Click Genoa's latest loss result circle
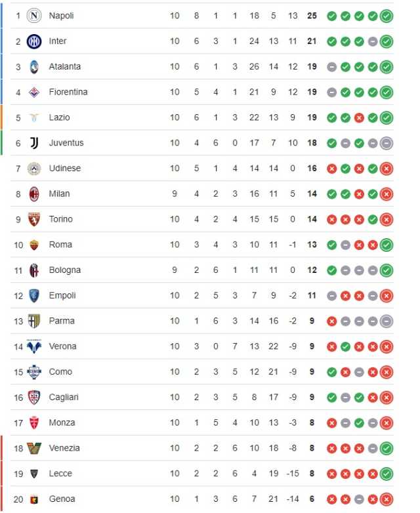Viewport: 420px width, 513px height. click(x=387, y=499)
